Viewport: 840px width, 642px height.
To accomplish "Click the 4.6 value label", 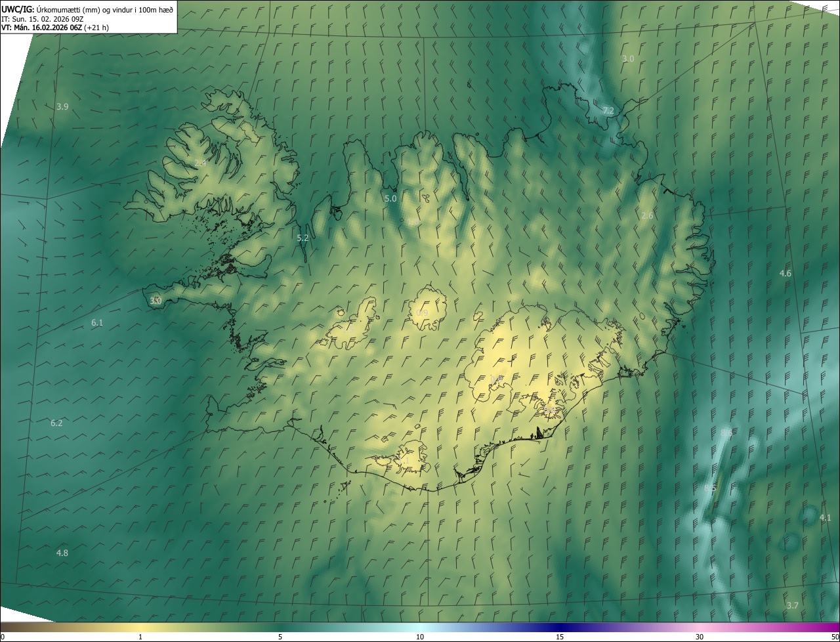I will pyautogui.click(x=785, y=273).
